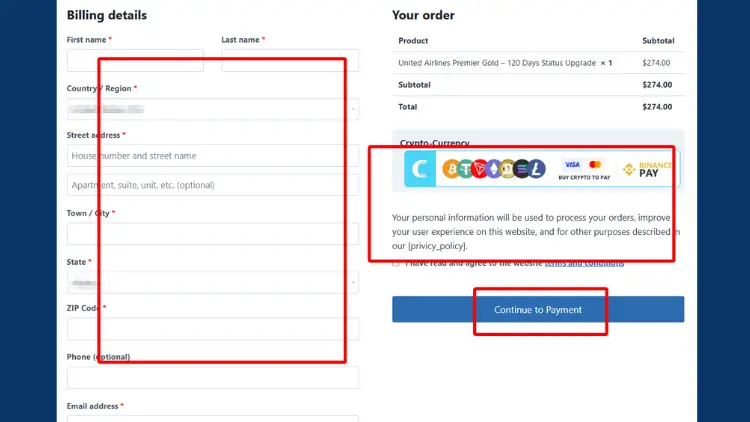Focus the First name field

click(x=135, y=61)
